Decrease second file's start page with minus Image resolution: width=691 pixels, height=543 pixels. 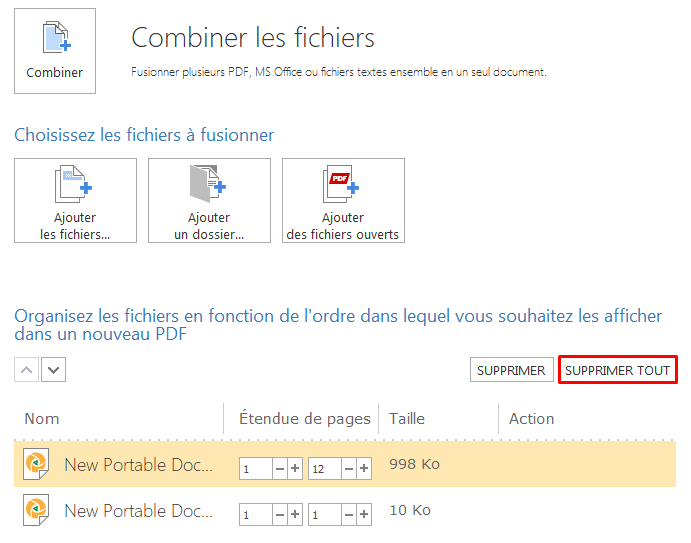(280, 514)
